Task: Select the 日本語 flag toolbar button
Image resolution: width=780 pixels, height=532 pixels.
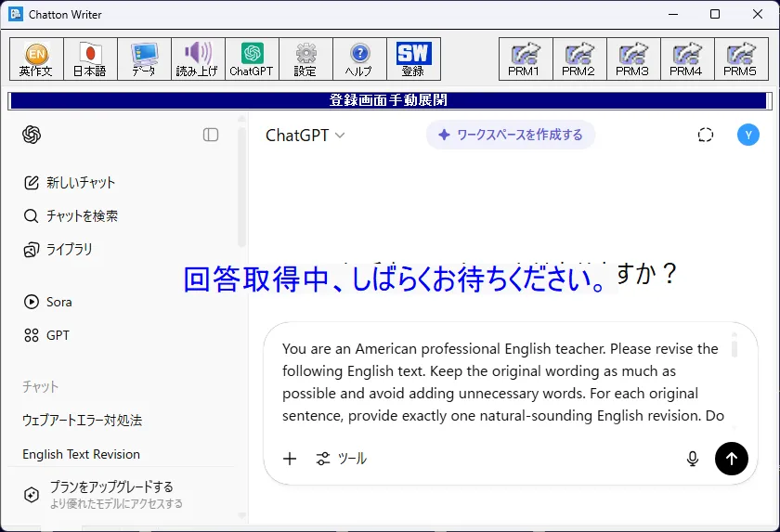Action: coord(90,58)
